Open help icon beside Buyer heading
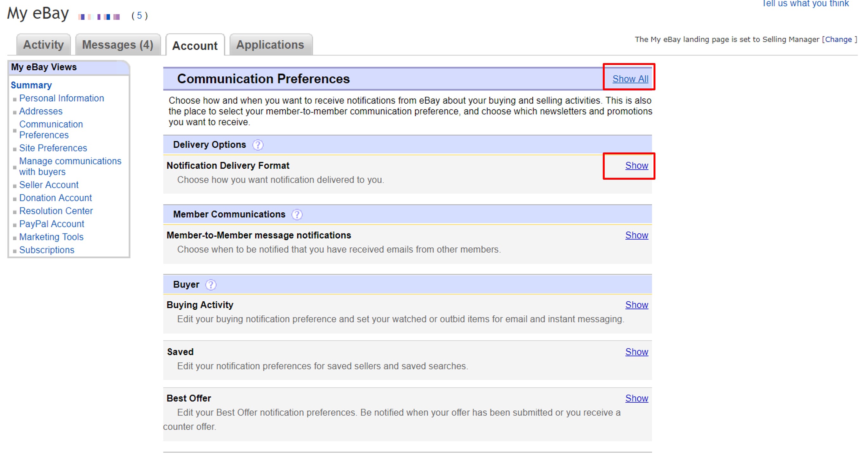 [x=211, y=285]
